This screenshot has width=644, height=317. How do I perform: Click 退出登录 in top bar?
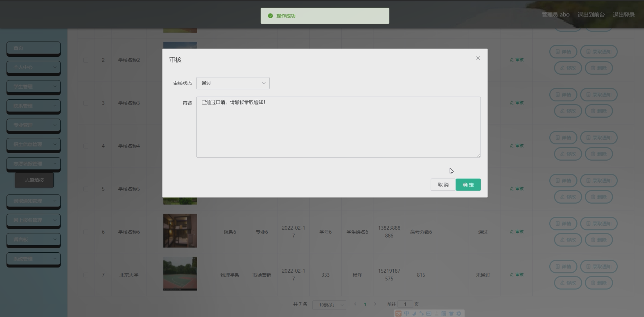coord(623,15)
